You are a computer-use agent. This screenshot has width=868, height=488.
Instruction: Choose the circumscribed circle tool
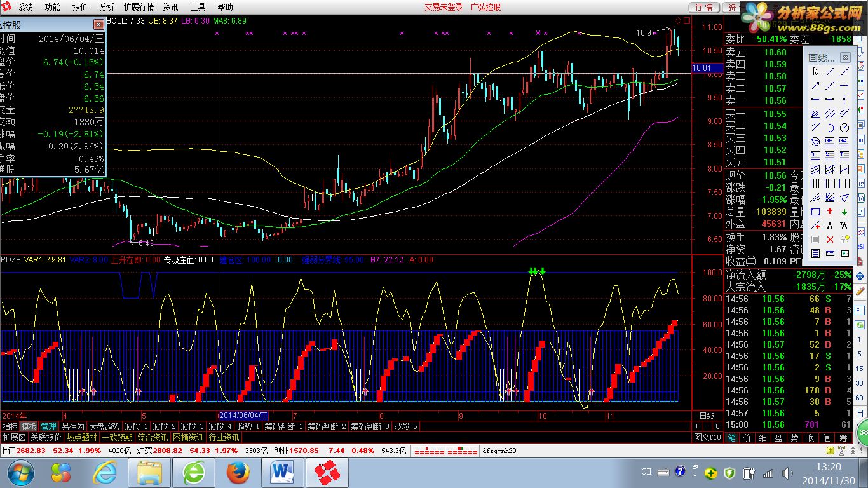pos(815,141)
